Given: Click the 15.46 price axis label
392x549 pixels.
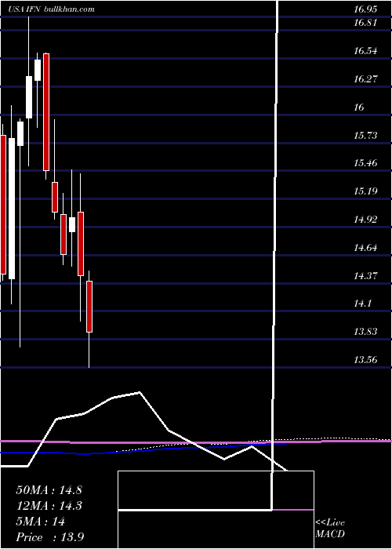Looking at the screenshot, I should click(365, 163).
